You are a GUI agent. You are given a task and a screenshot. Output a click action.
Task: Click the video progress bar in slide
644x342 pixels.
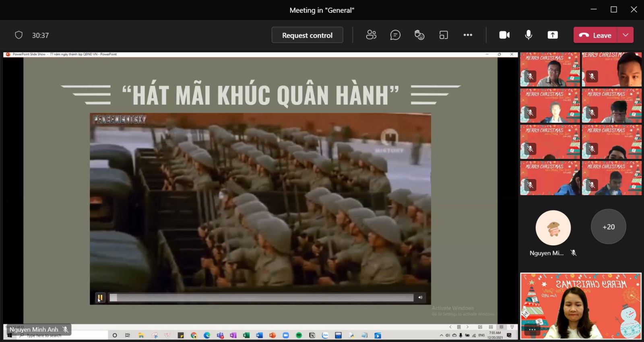(262, 298)
